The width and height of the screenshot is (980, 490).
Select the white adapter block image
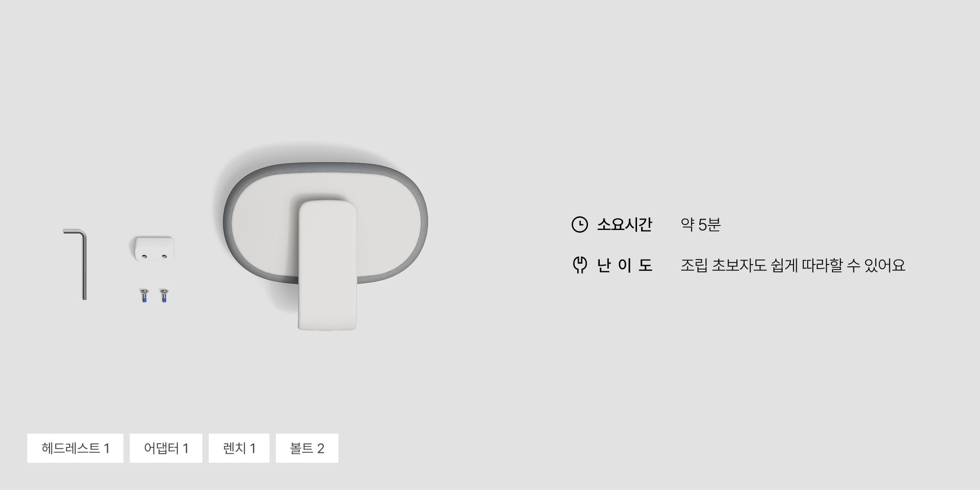(154, 248)
